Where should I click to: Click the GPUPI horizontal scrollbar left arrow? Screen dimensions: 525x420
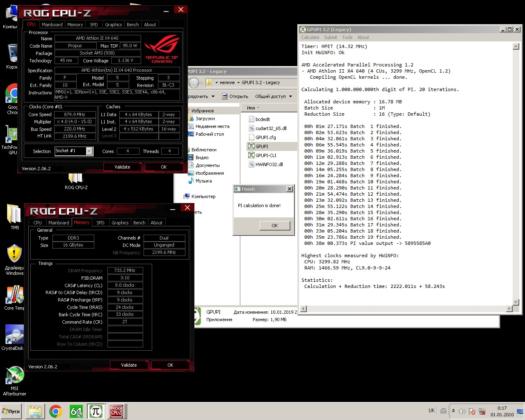pyautogui.click(x=304, y=309)
